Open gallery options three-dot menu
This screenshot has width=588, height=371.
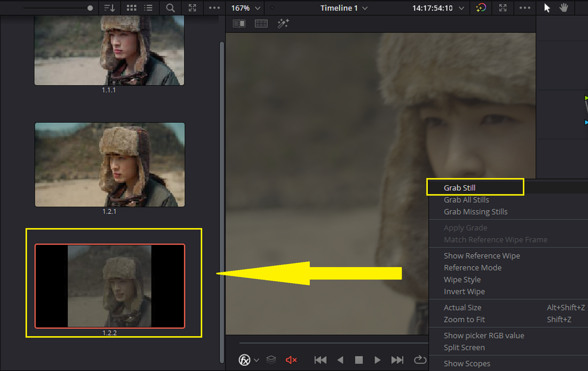click(x=214, y=8)
